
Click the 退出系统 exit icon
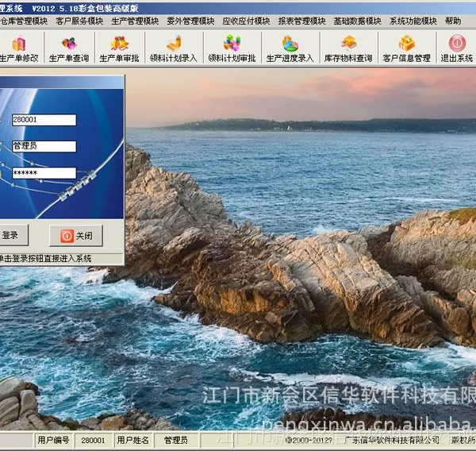457,48
